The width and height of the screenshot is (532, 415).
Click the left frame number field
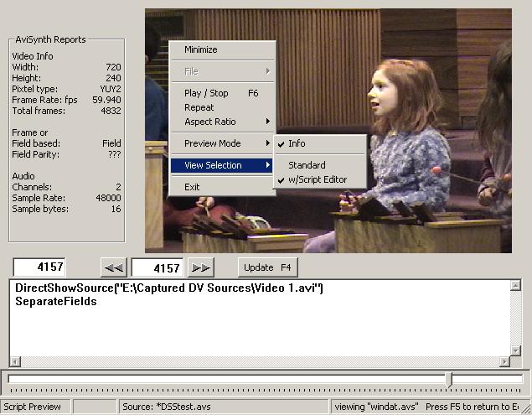click(x=40, y=267)
